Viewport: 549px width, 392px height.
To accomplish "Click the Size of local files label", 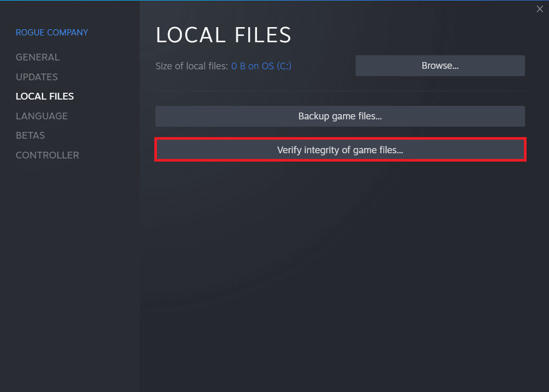I will click(x=191, y=66).
